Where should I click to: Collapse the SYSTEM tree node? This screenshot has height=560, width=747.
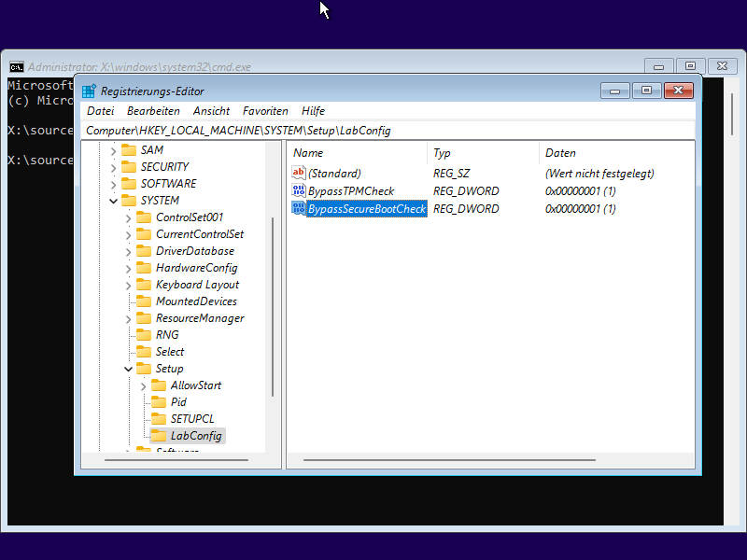click(x=114, y=201)
